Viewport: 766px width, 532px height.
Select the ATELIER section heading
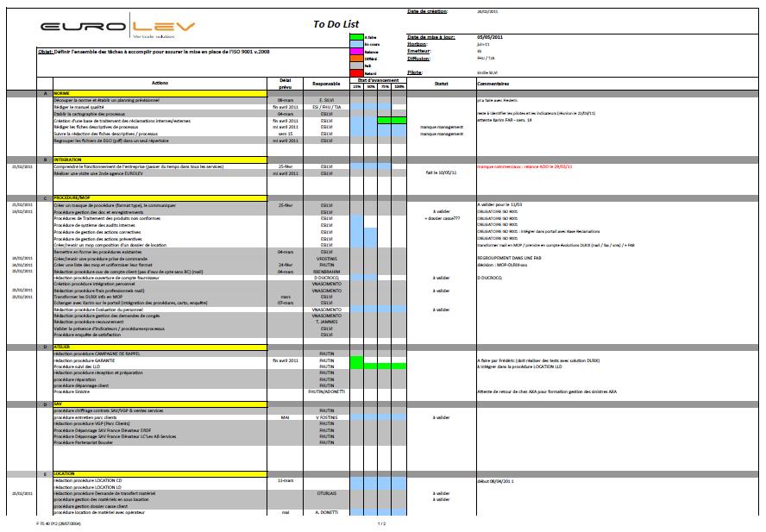[x=160, y=347]
